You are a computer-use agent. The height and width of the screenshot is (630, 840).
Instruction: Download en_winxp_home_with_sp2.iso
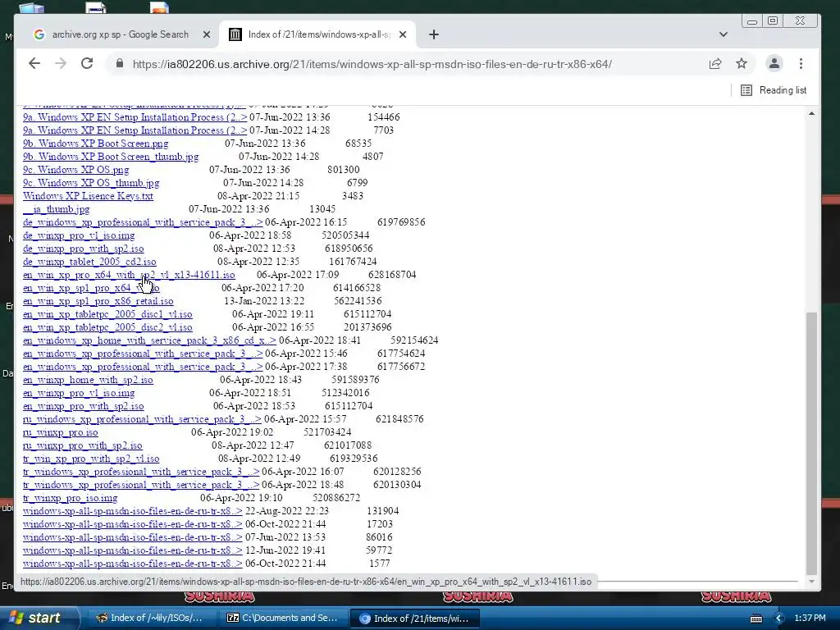88,380
